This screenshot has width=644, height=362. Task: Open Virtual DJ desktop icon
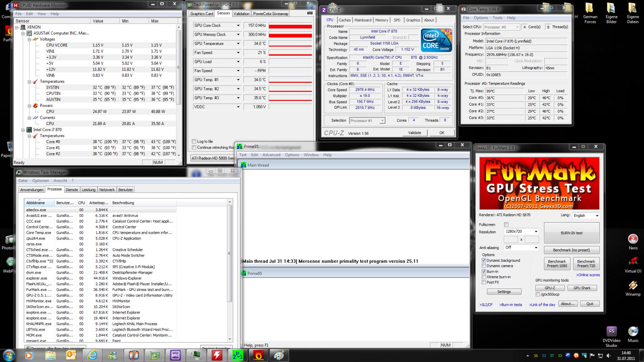coord(633,264)
